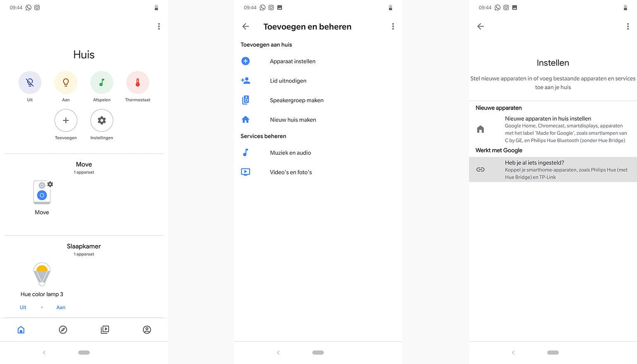Select Heb je al iets ingesteld link option
This screenshot has width=637, height=364.
pyautogui.click(x=553, y=170)
